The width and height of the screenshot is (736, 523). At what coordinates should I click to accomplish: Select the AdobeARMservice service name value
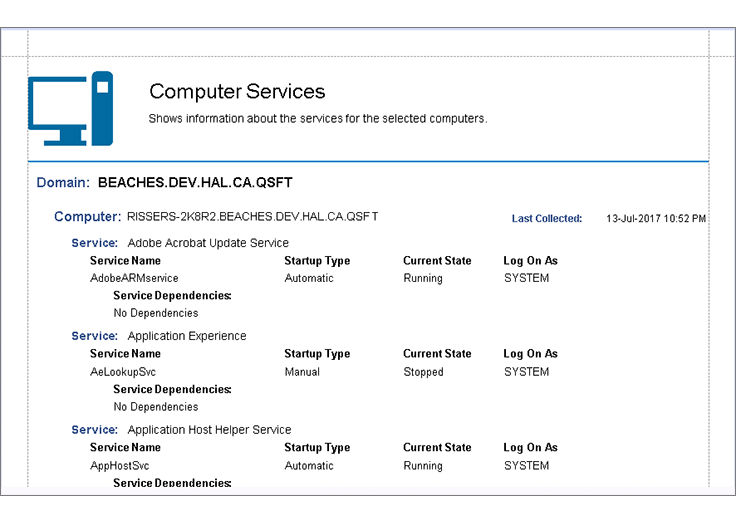click(x=134, y=278)
